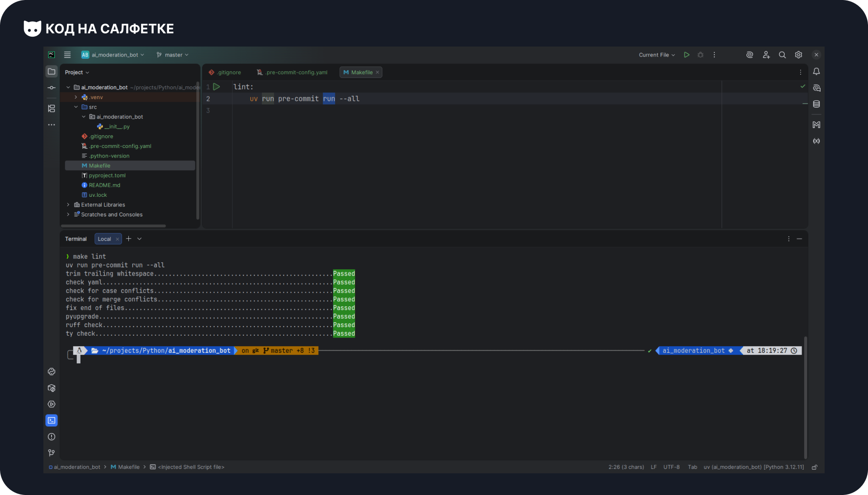This screenshot has height=495, width=868.
Task: Open the Database tool window icon
Action: coord(816,104)
